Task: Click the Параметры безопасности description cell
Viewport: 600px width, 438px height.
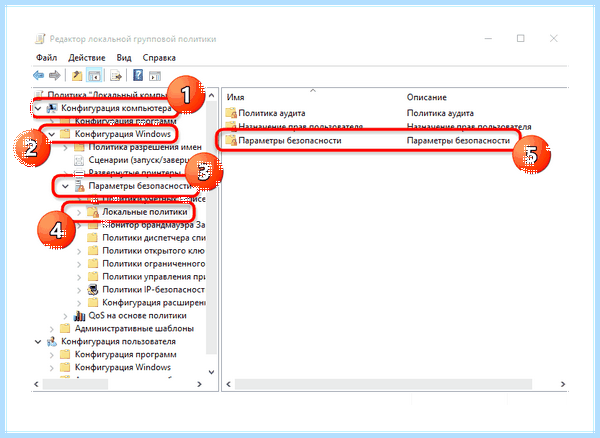Action: click(x=458, y=141)
